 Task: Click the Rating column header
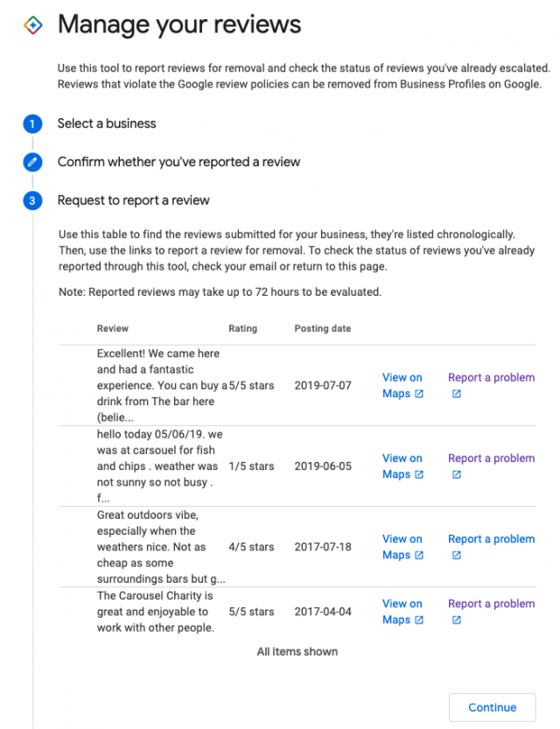(x=241, y=328)
